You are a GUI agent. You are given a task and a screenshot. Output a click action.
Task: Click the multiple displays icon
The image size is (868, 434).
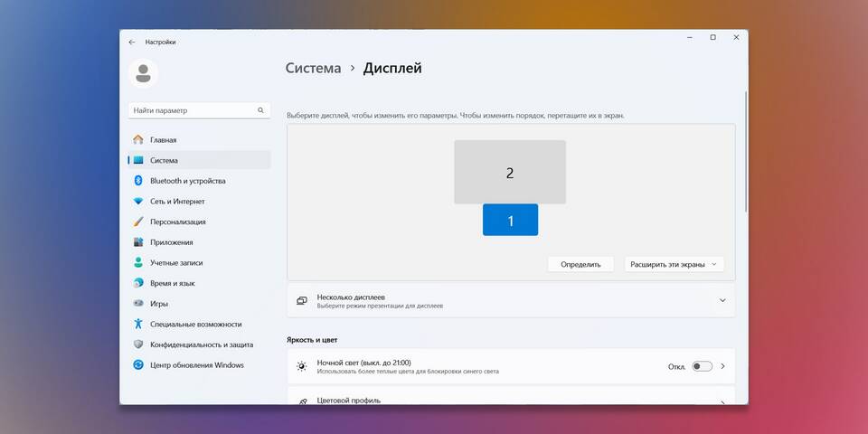click(x=302, y=300)
